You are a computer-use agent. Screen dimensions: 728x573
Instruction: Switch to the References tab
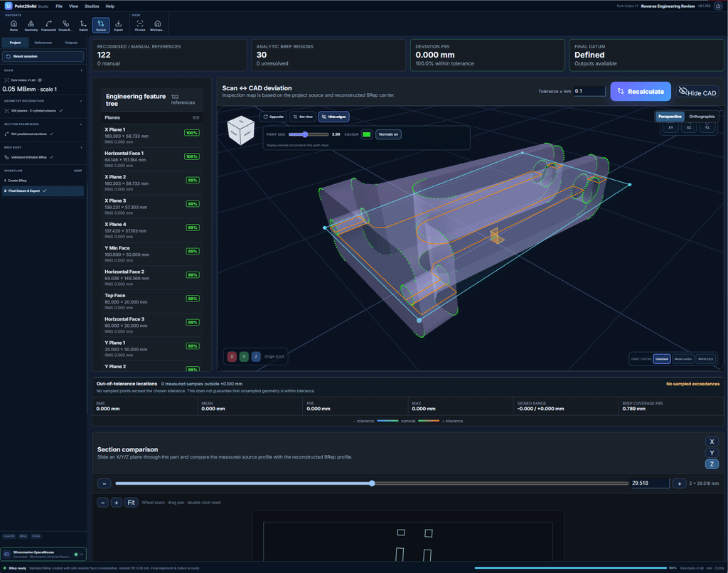(43, 43)
